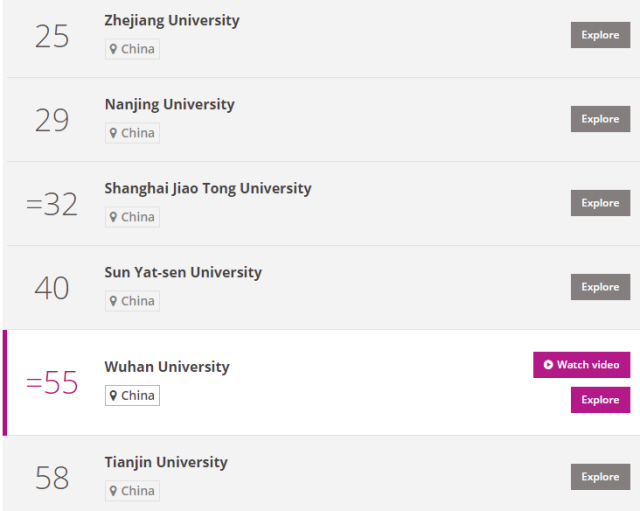Screen dimensions: 640x511
Task: Open the Zhejiang University title link
Action: 172,20
